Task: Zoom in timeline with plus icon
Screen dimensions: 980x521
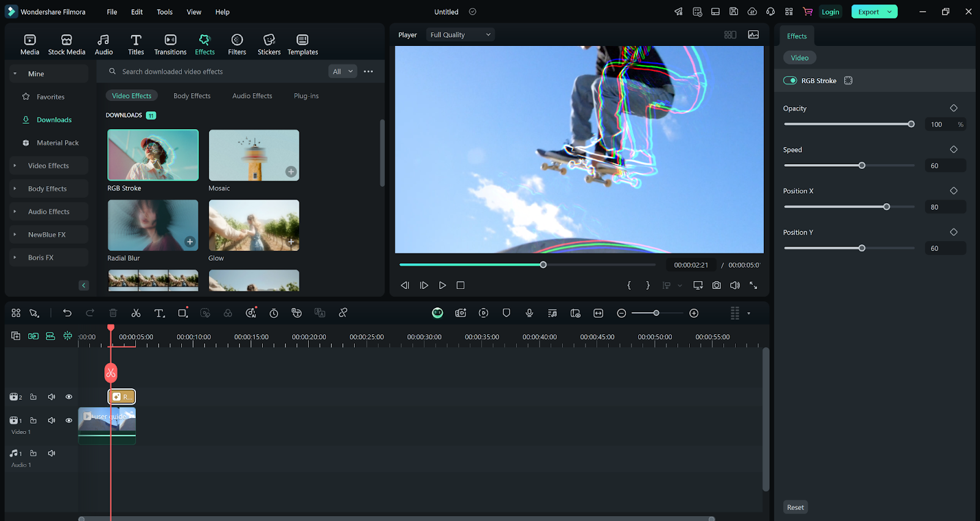Action: pos(694,313)
